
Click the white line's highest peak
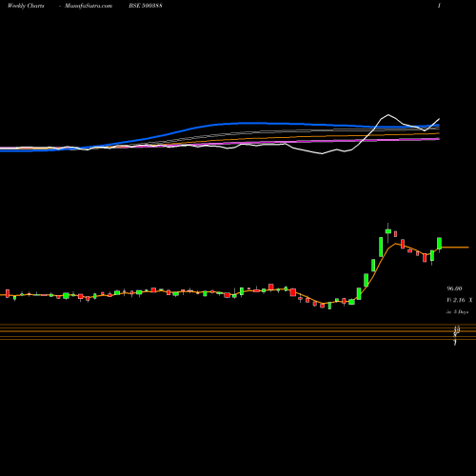point(388,114)
